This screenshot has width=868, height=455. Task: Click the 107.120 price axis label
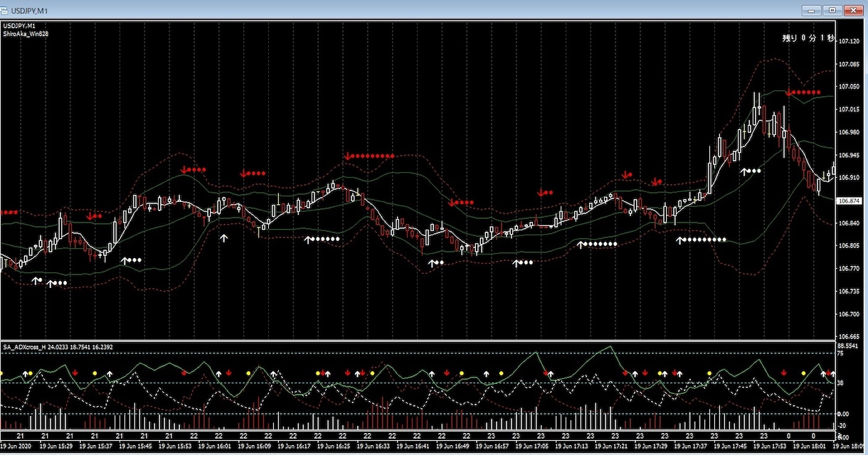(x=850, y=42)
